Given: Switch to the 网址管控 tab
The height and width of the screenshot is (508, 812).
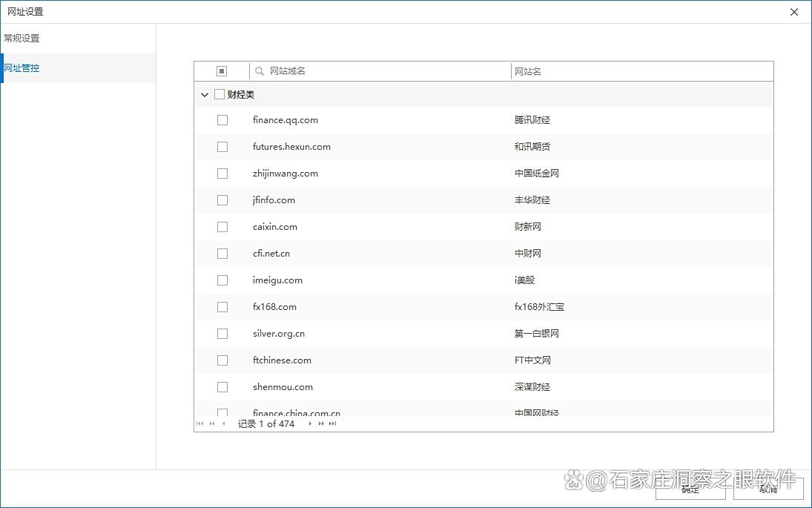Looking at the screenshot, I should (22, 68).
